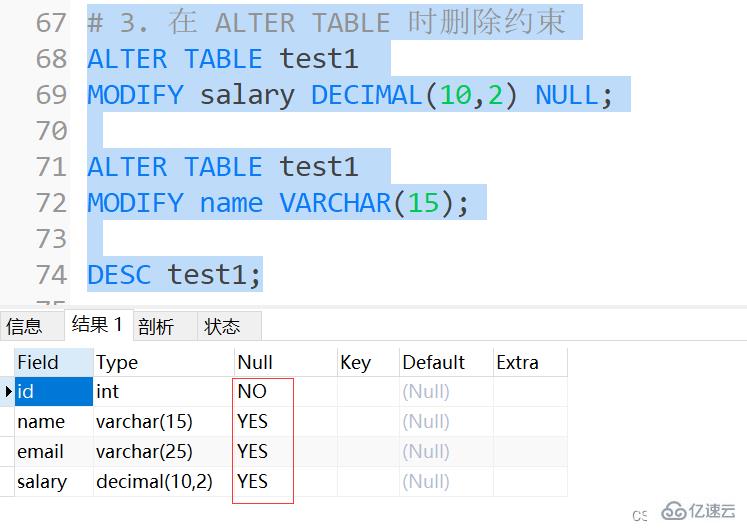Click the MODIFY name VARCHAR(15) line

click(x=279, y=203)
